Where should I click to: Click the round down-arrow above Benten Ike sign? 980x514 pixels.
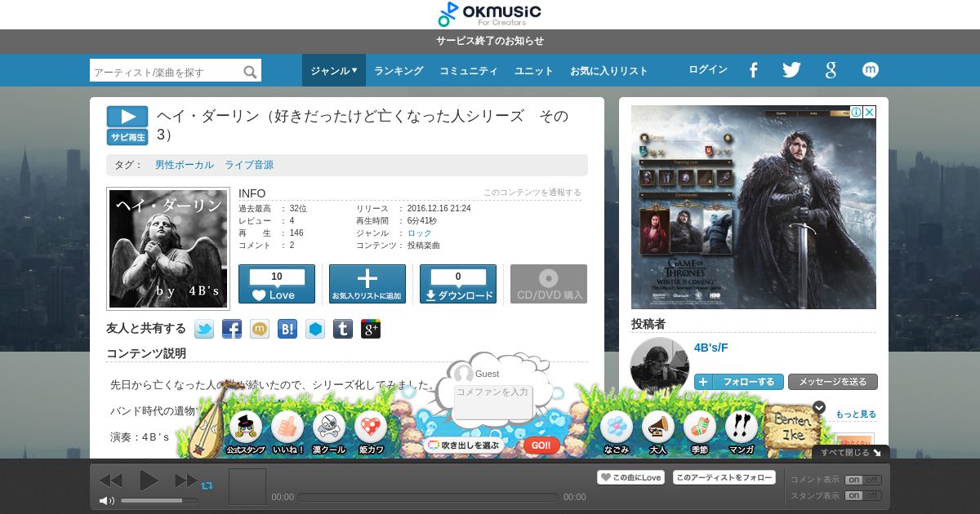(819, 407)
